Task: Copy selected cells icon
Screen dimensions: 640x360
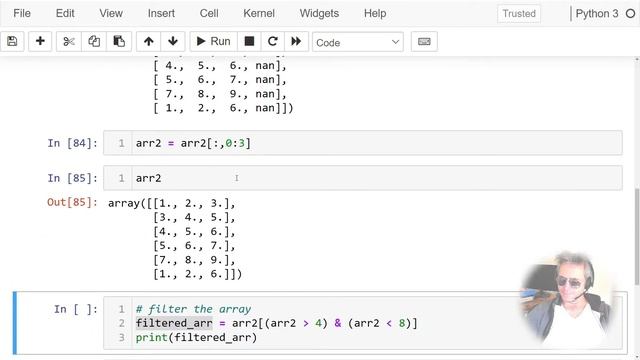Action: tap(94, 42)
